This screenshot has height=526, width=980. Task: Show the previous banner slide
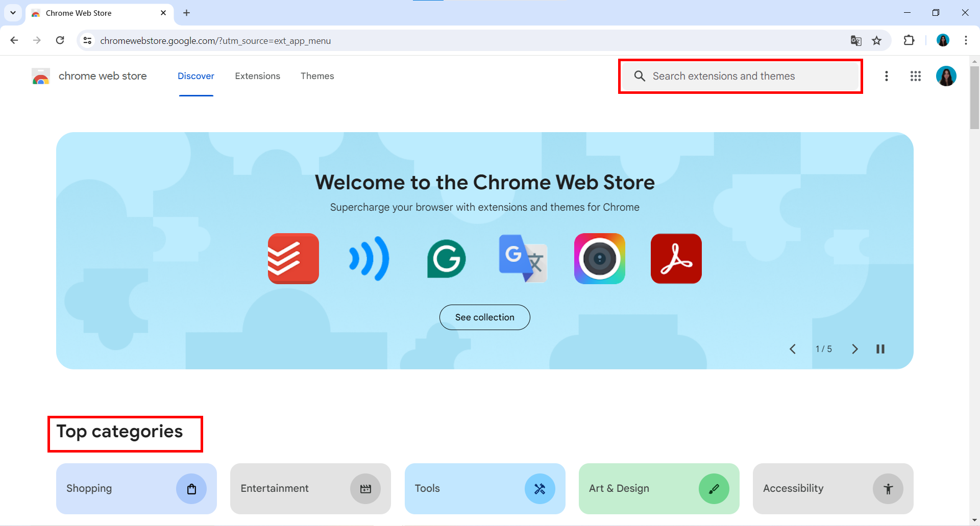click(793, 349)
